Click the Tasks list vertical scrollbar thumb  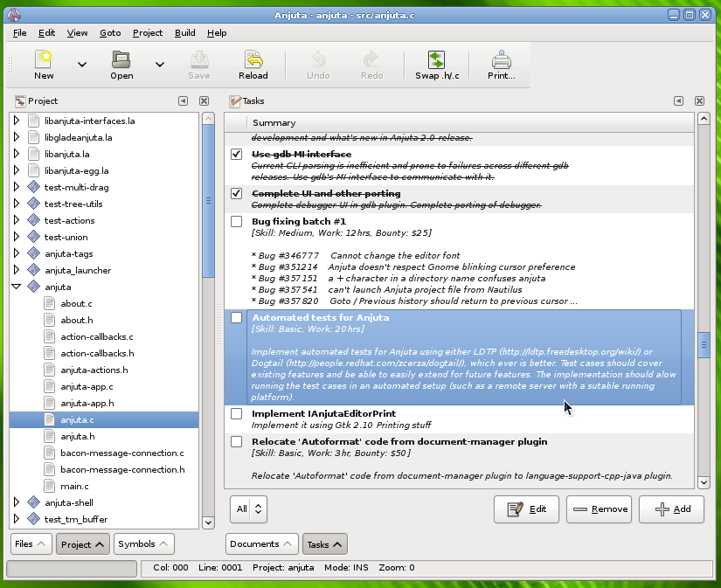coord(704,345)
